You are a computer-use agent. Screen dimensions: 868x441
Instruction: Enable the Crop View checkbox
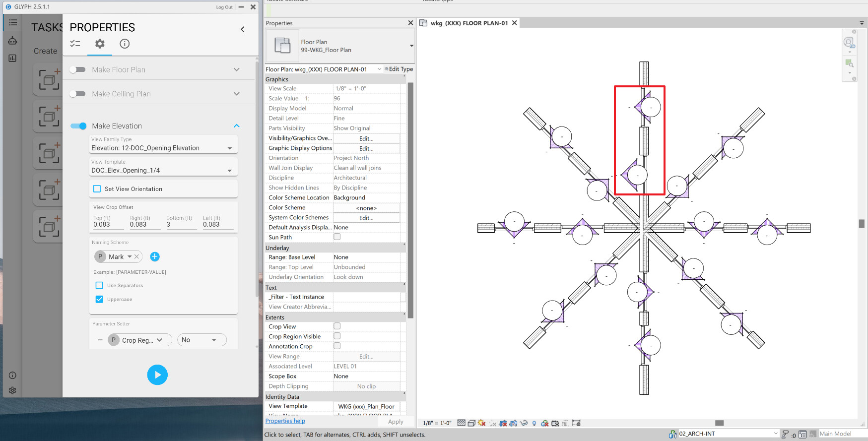tap(337, 326)
